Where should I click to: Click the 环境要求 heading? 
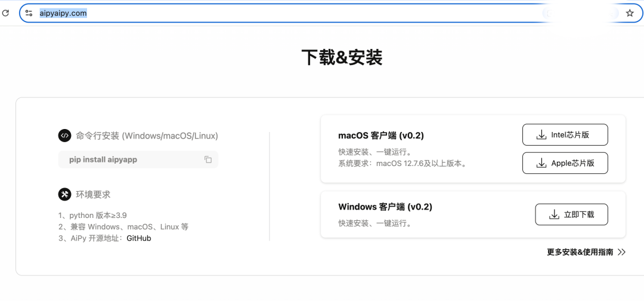coord(93,195)
